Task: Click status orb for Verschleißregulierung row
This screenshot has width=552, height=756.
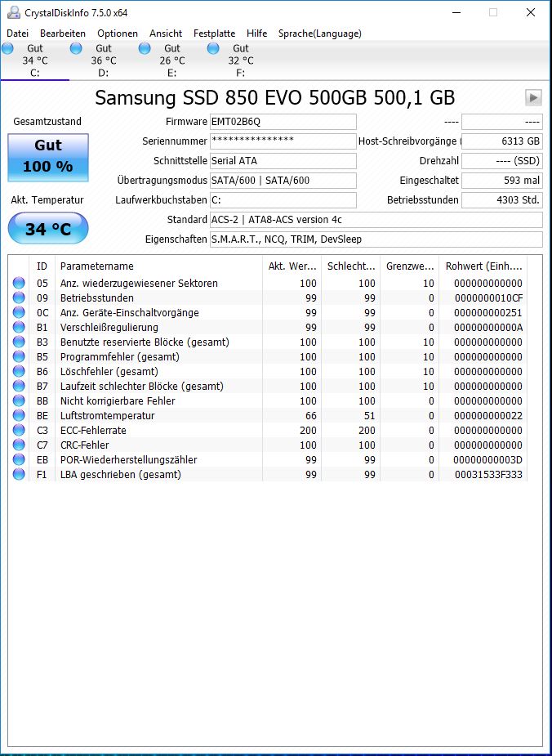Action: tap(19, 328)
